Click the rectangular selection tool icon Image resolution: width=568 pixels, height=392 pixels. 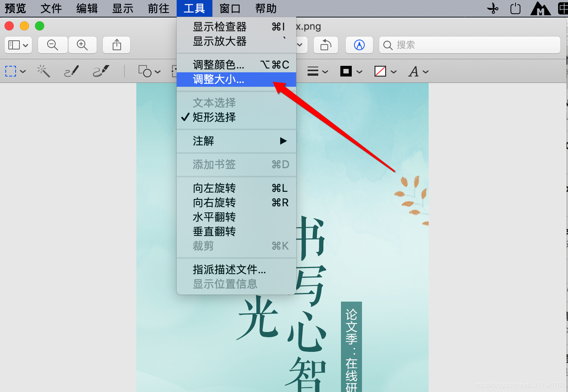click(11, 71)
